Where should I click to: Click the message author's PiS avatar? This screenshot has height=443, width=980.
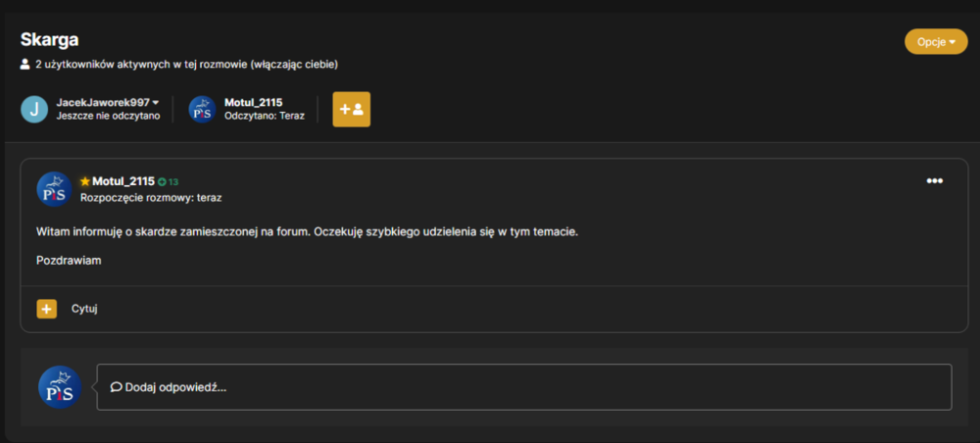(x=54, y=189)
